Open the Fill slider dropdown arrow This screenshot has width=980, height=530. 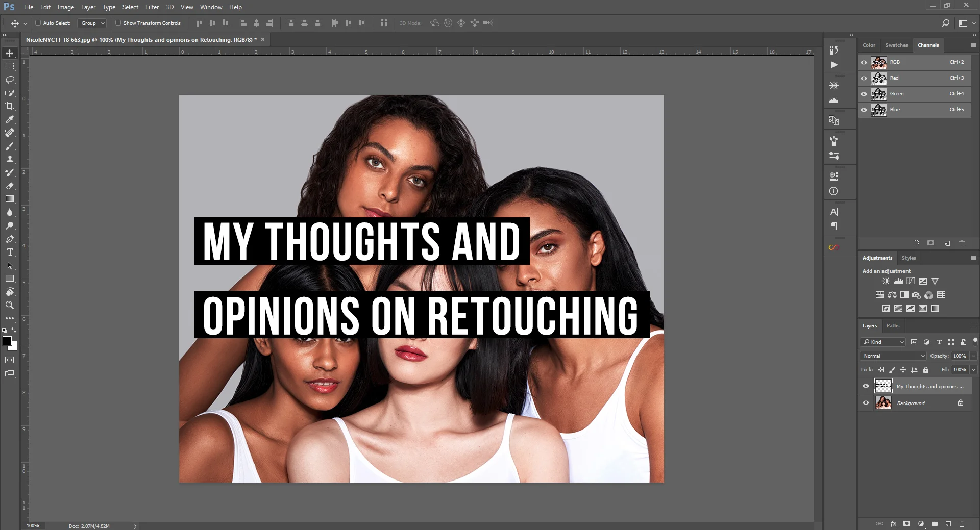tap(973, 370)
